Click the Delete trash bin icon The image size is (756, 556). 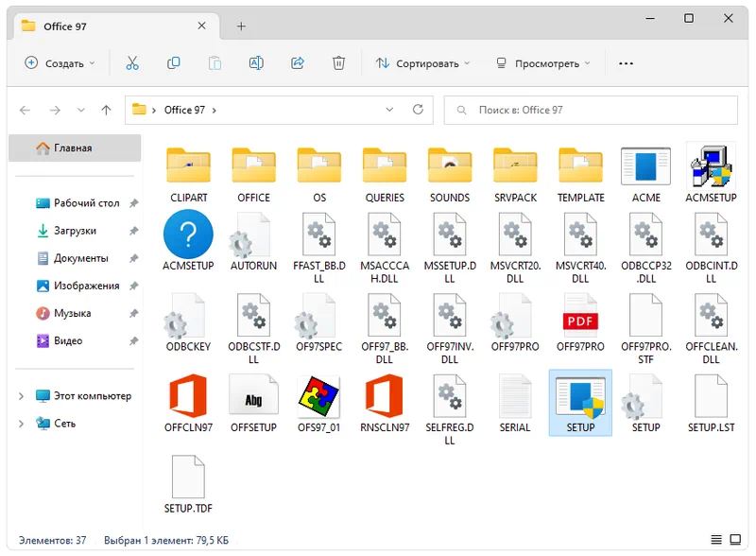pos(339,63)
